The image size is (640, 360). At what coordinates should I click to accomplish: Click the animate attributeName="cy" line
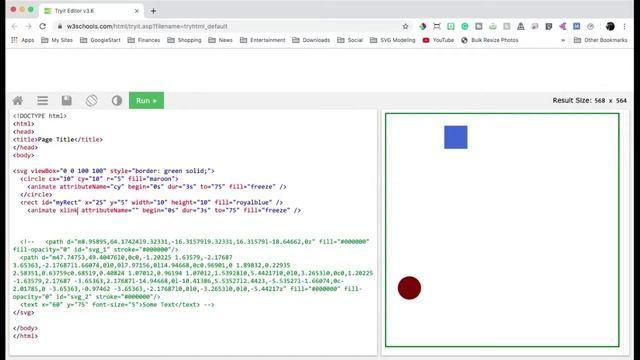(x=157, y=187)
